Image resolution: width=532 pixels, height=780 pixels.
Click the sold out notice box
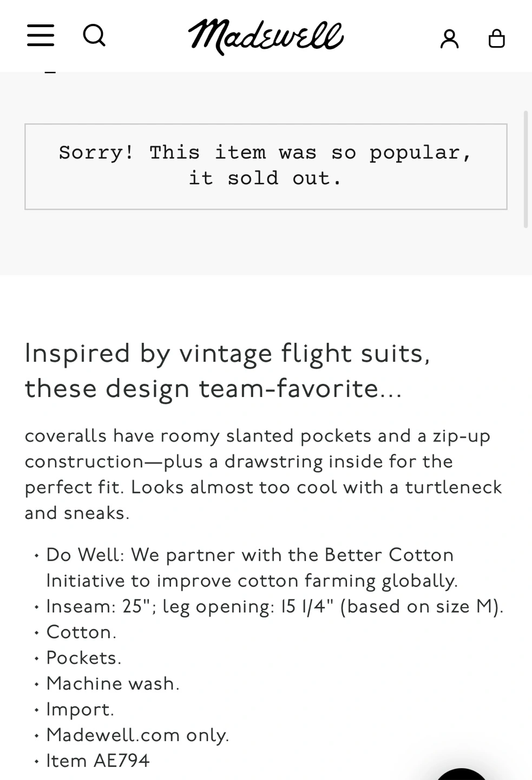click(x=266, y=166)
